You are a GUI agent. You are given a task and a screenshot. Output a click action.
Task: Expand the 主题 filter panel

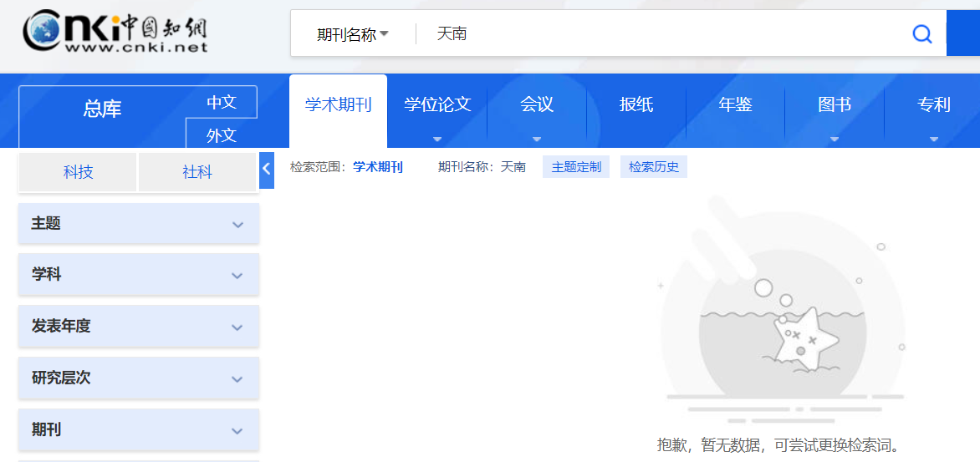click(139, 224)
